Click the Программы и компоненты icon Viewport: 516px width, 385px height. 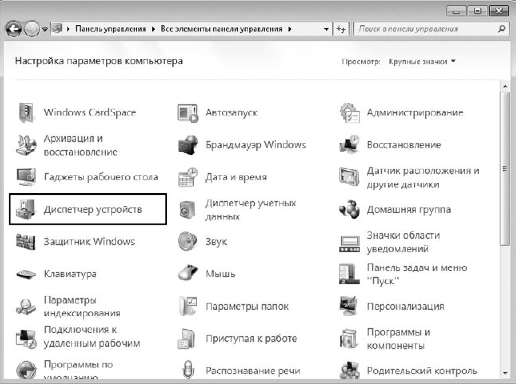point(349,338)
